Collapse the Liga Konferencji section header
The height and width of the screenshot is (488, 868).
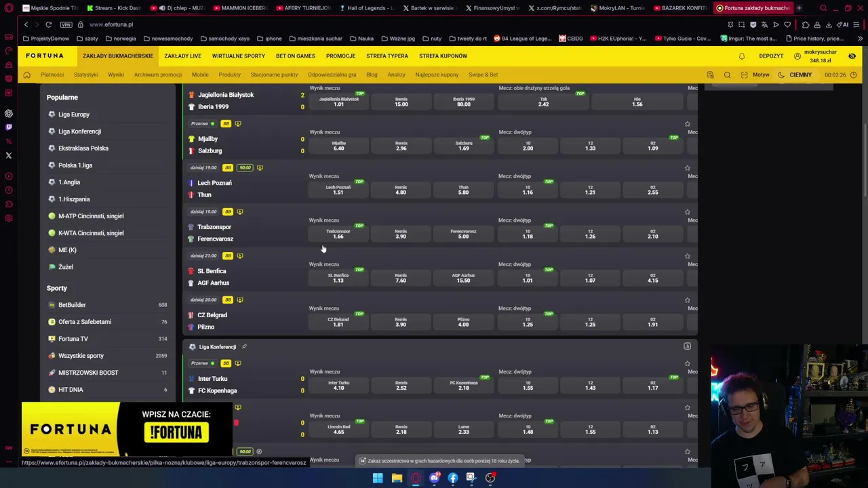pos(441,346)
